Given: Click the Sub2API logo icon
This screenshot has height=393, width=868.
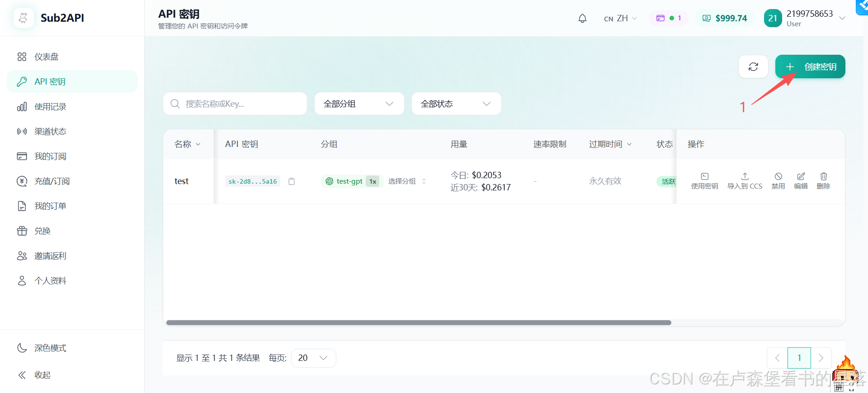Looking at the screenshot, I should tap(24, 18).
